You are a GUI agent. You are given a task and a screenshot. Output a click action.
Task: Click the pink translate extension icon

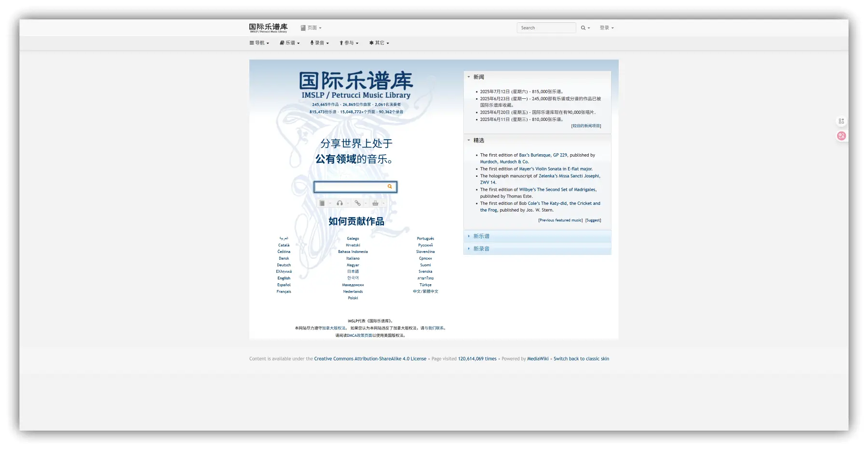(x=841, y=136)
